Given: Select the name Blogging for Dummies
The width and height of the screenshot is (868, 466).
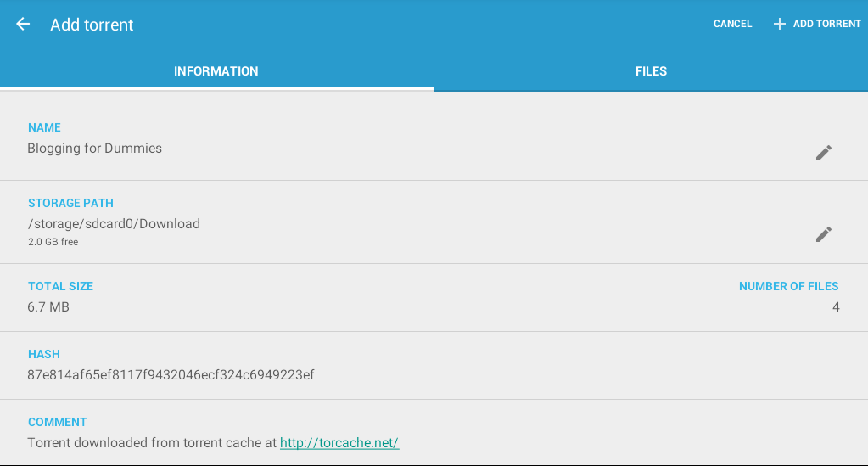Looking at the screenshot, I should tap(95, 149).
